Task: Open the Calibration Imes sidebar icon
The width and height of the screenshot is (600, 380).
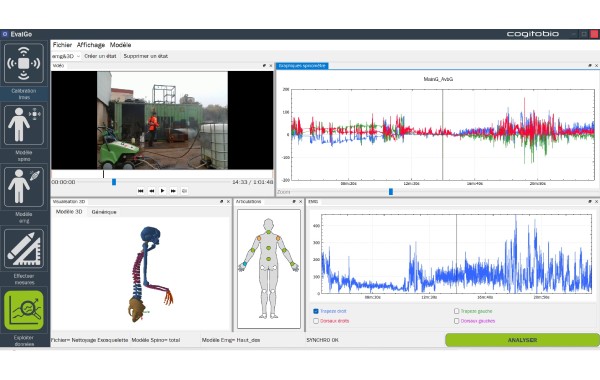Action: [24, 63]
